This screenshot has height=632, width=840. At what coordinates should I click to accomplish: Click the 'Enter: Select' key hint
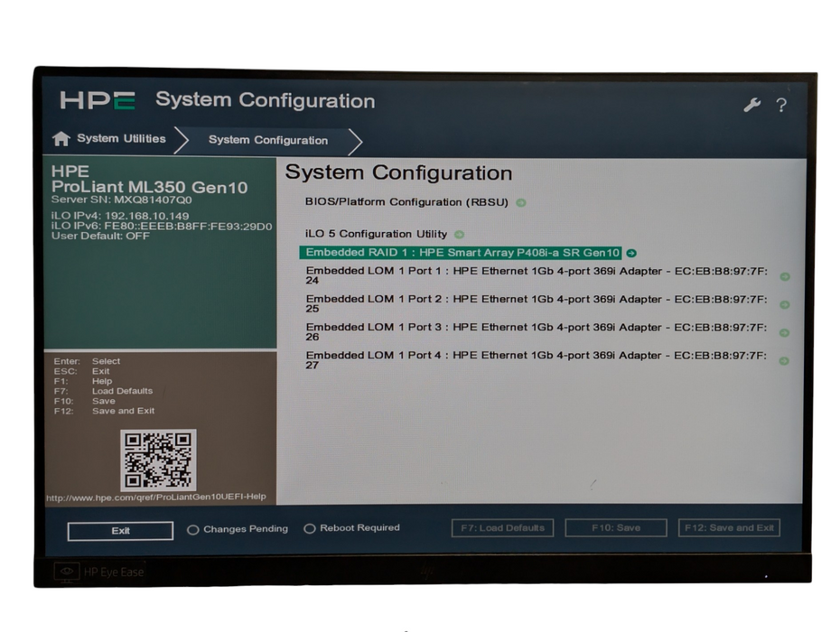(87, 361)
